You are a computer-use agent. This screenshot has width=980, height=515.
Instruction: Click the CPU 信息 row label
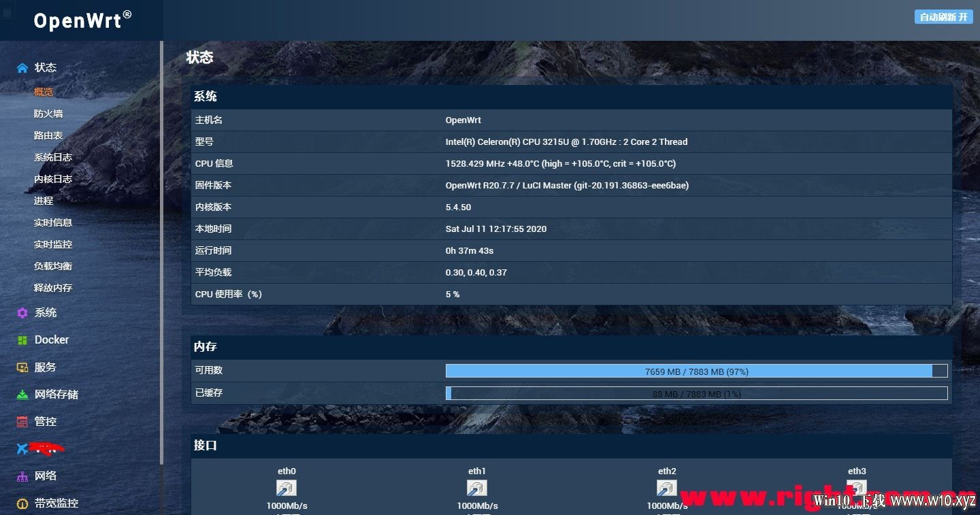coord(214,163)
